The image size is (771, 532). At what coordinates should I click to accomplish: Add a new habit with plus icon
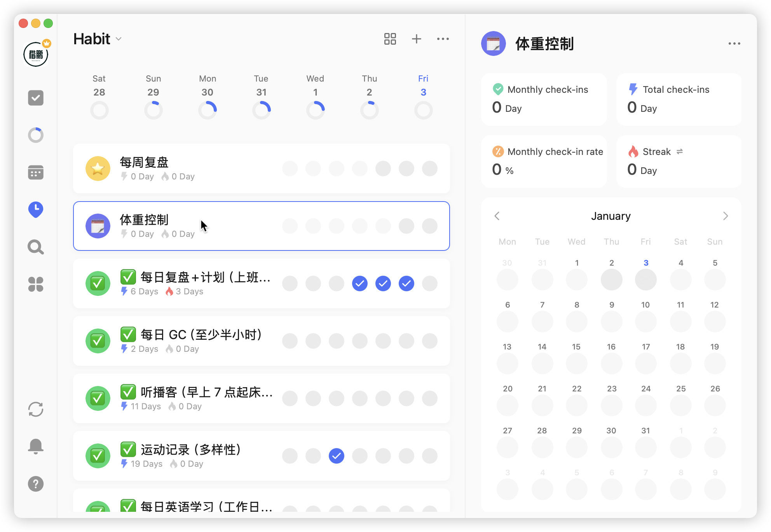click(x=416, y=39)
